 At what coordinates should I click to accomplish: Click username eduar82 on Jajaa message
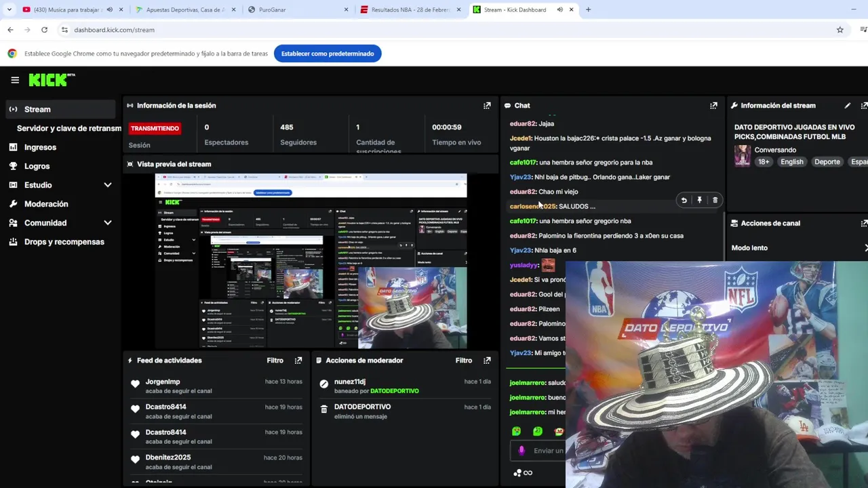(522, 124)
